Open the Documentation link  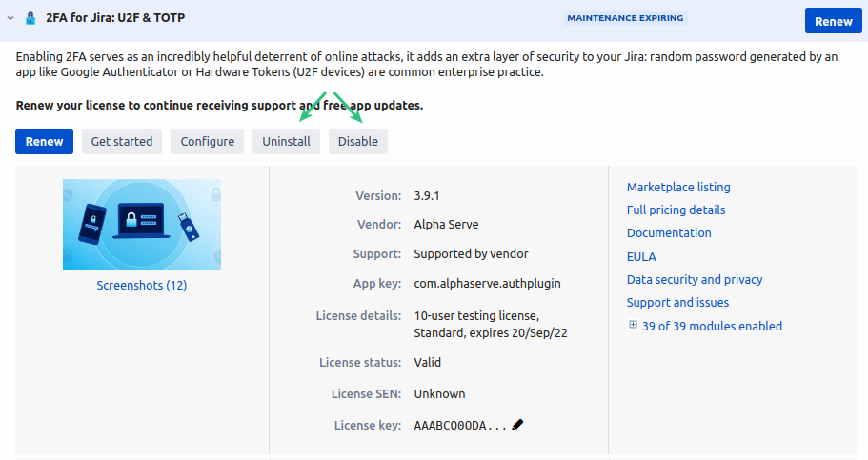click(x=669, y=232)
